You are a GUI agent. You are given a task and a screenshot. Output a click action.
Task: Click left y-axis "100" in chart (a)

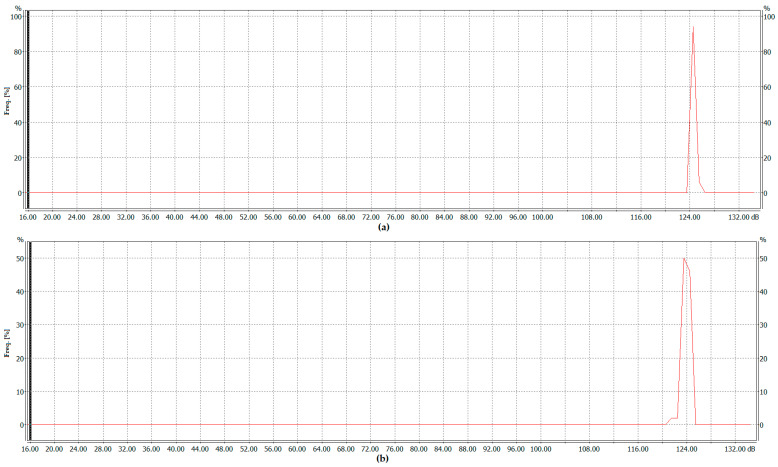(17, 16)
